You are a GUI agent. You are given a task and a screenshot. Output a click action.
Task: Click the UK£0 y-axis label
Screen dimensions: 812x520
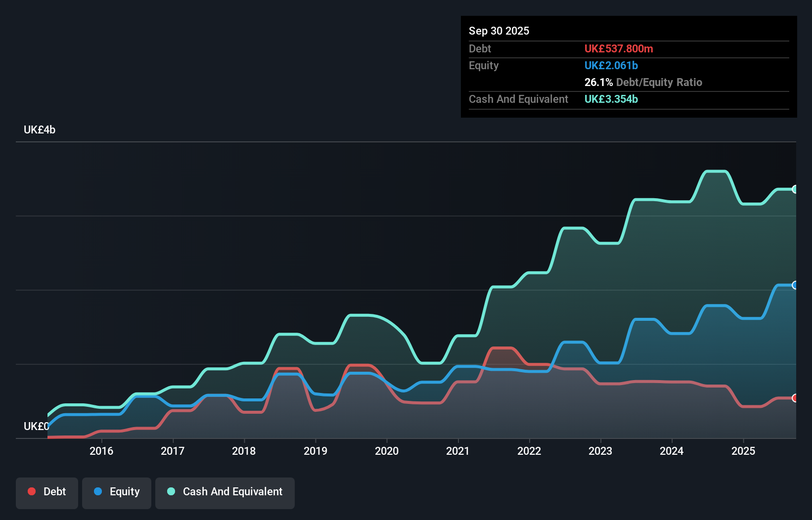(37, 426)
